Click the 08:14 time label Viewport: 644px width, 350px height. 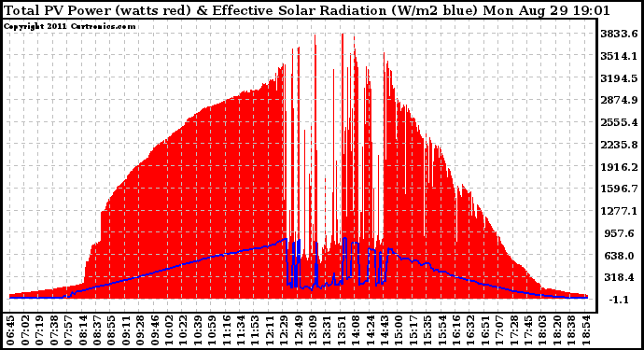(x=82, y=330)
